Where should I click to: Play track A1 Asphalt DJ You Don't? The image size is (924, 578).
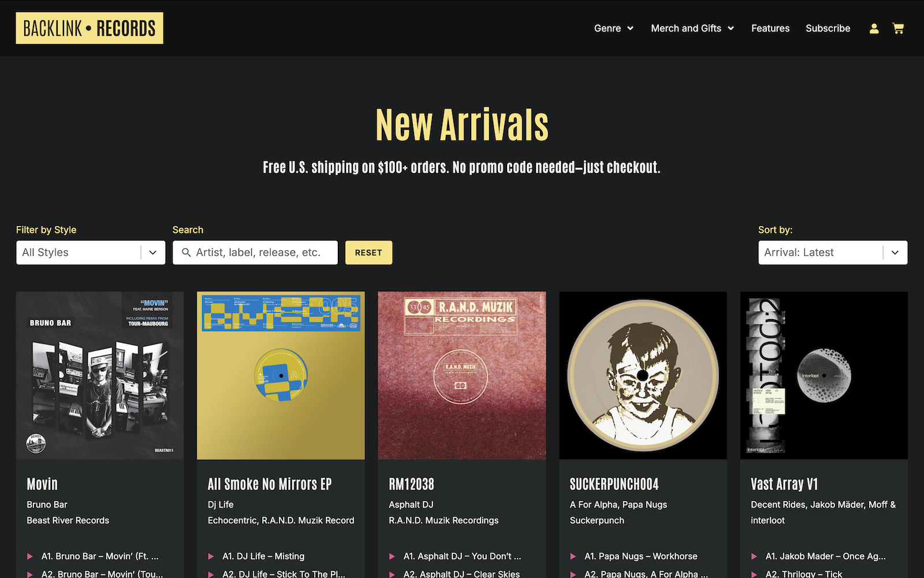pyautogui.click(x=392, y=556)
